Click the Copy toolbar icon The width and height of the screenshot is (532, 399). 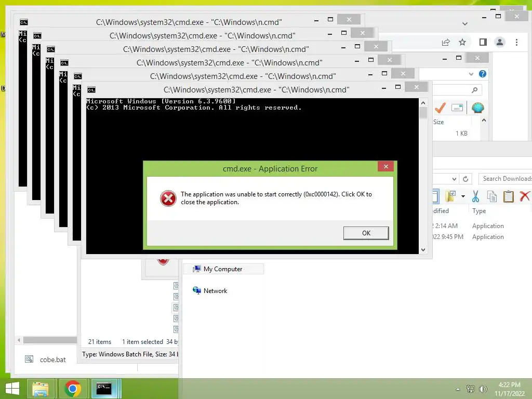(491, 196)
